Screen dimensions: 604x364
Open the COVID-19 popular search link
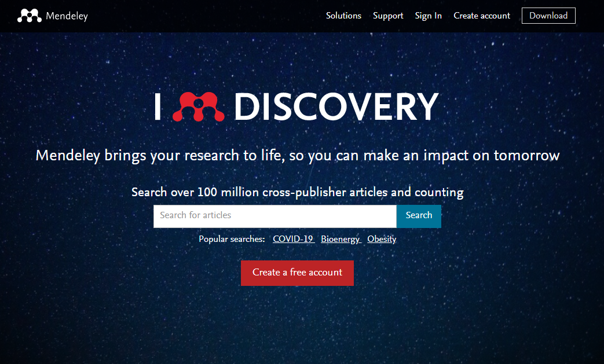tap(293, 239)
